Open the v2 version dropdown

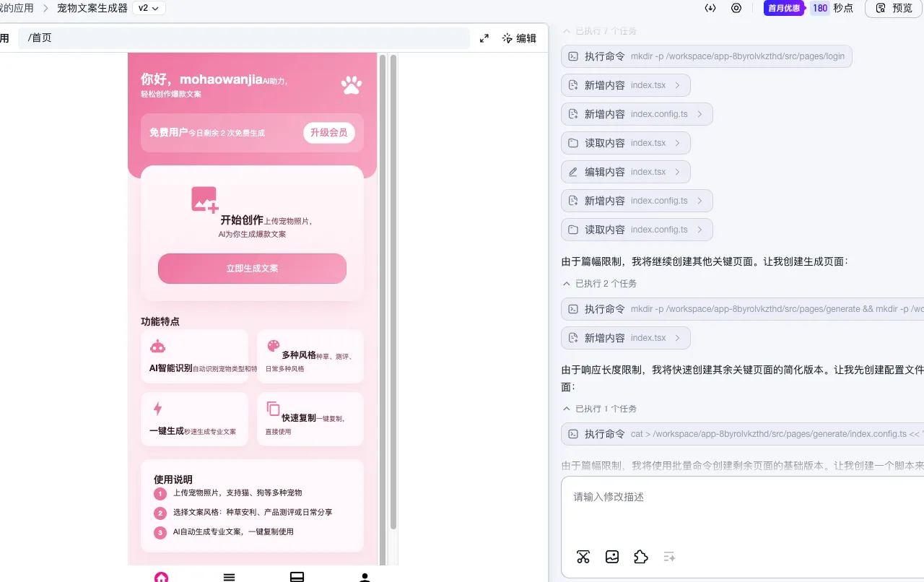[x=149, y=8]
